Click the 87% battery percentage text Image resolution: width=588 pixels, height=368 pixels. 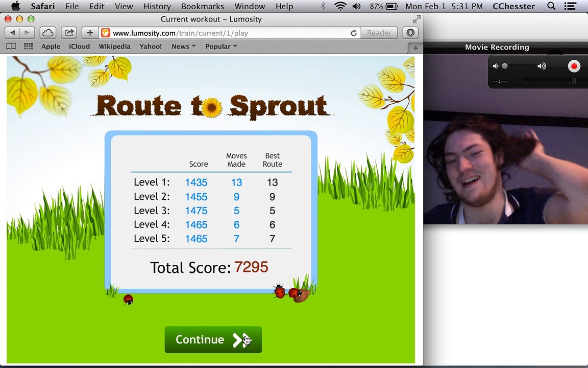pos(376,6)
